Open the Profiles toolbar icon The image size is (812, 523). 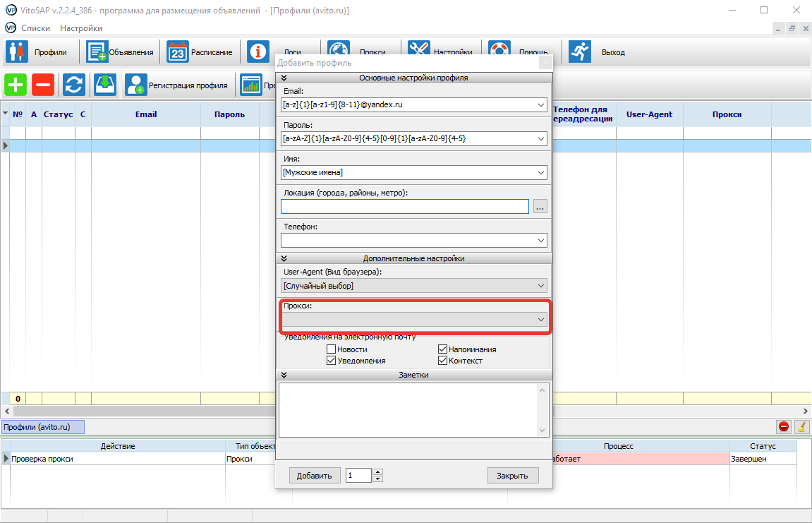(17, 52)
